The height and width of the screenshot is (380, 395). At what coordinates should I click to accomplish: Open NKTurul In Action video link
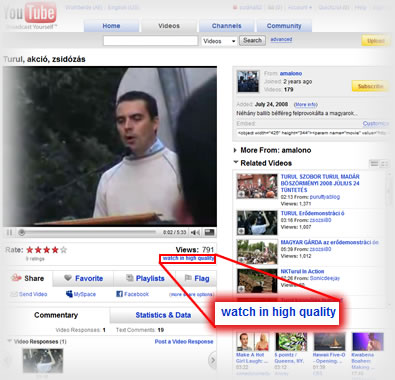click(302, 271)
